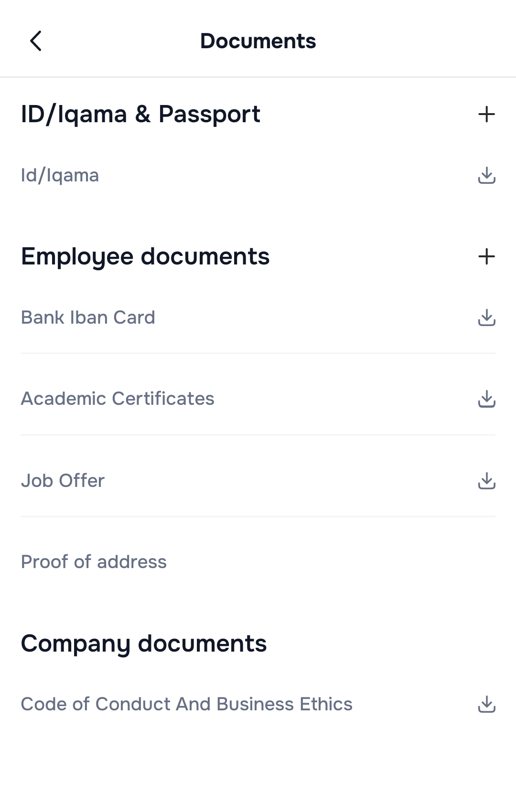Download the Id/Iqama document
Viewport: 516px width, 812px height.
(x=486, y=175)
